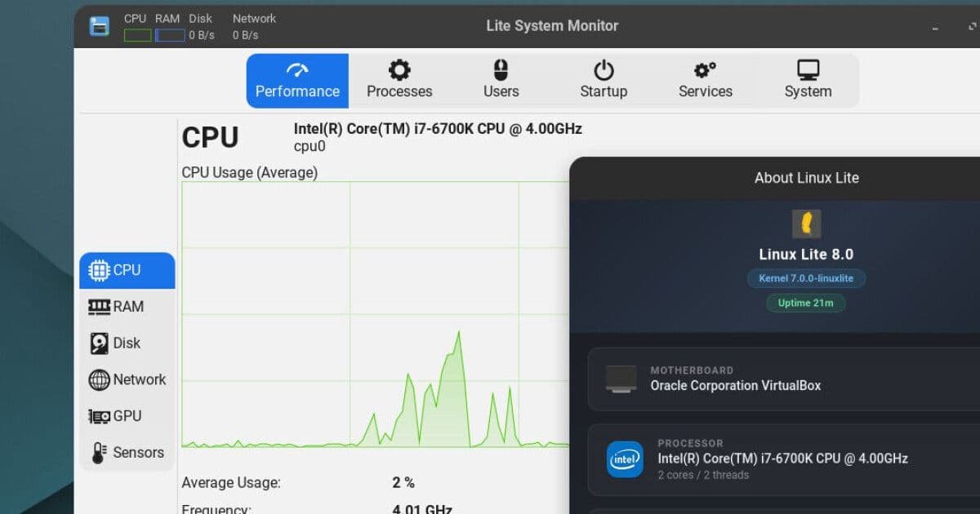The height and width of the screenshot is (514, 980).
Task: Click the Users mouse icon
Action: coord(501,69)
